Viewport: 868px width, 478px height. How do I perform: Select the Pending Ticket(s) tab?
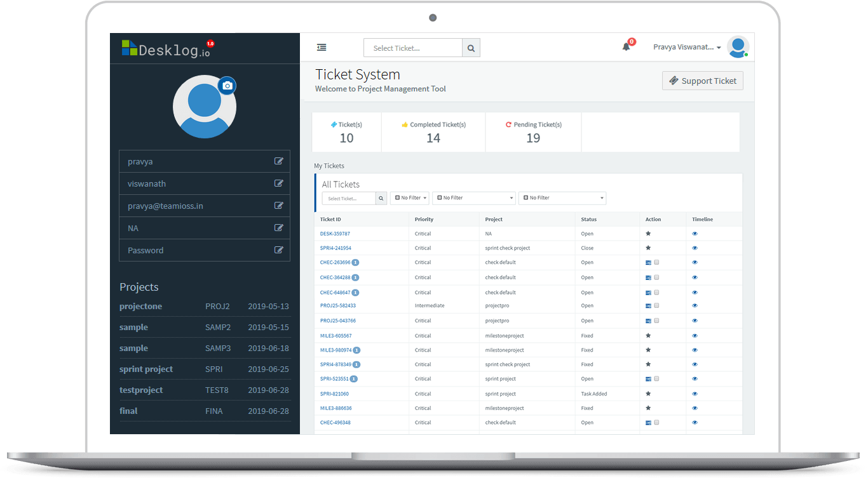(533, 131)
